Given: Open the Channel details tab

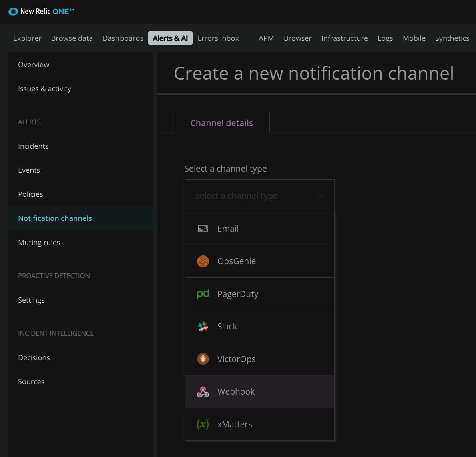Looking at the screenshot, I should coord(222,123).
